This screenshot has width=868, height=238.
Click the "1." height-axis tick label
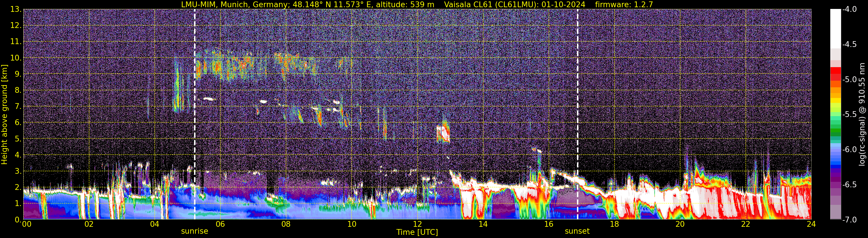18,204
